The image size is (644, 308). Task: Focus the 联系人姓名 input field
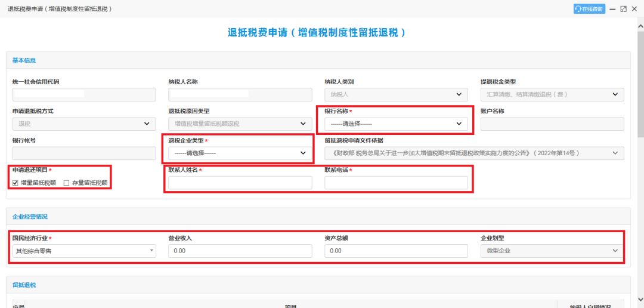click(240, 183)
